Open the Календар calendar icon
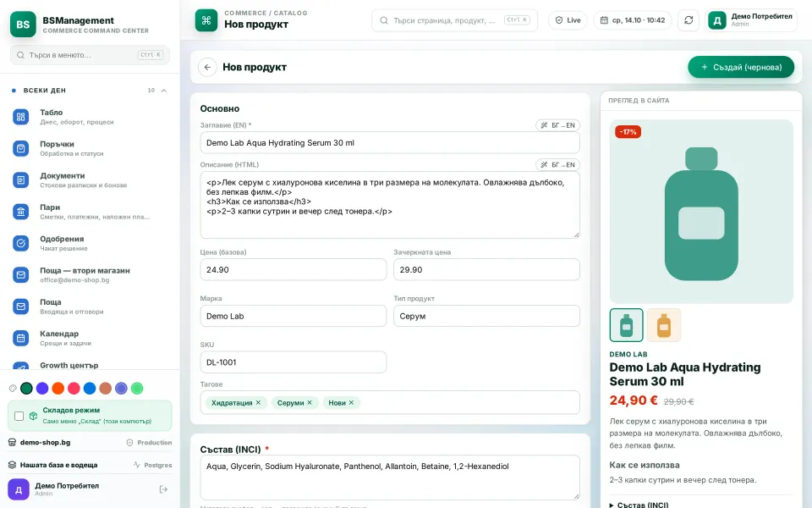Screen dimensions: 812x508 20,338
